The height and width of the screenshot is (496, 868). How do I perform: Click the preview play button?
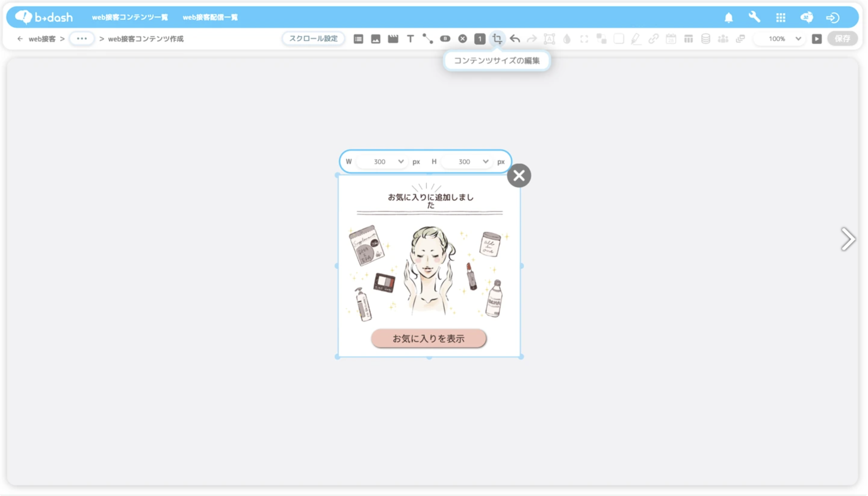(817, 39)
